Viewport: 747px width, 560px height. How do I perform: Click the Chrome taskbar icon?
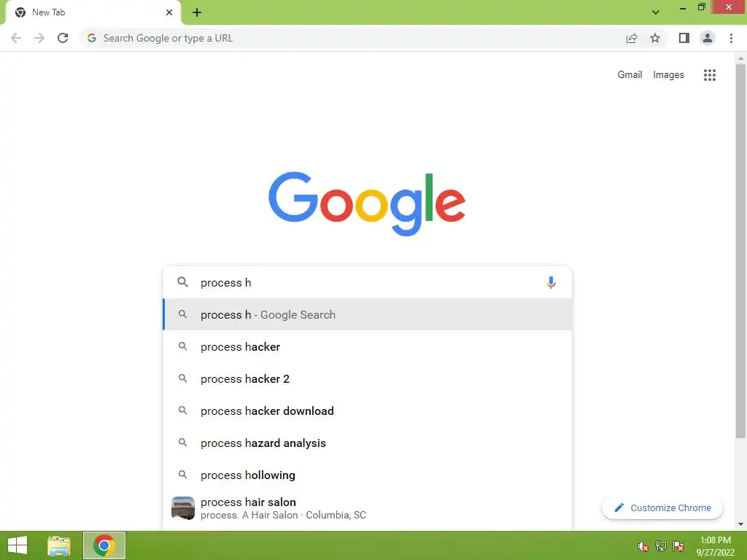(104, 545)
